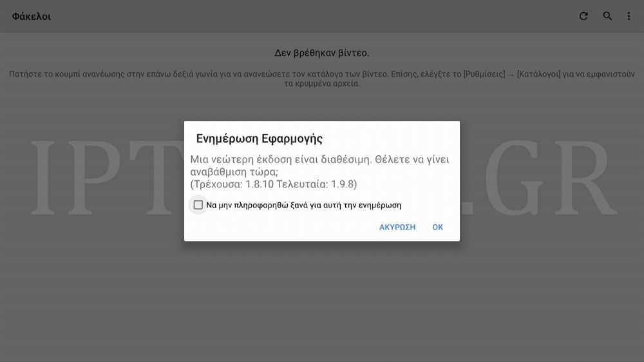
Task: Confirm the update with OK
Action: tap(437, 227)
